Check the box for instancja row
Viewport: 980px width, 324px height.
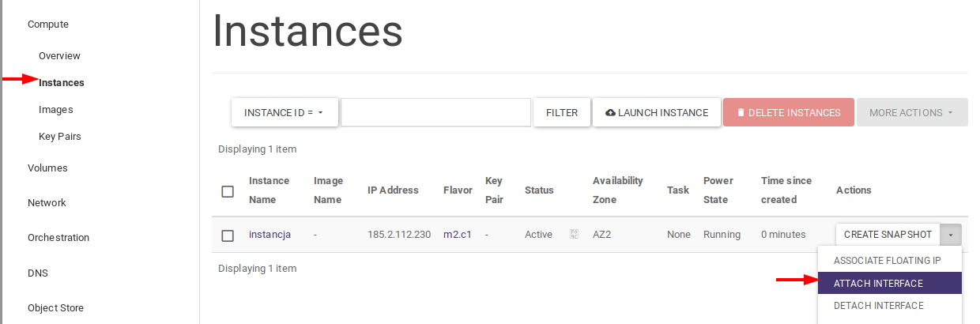228,235
